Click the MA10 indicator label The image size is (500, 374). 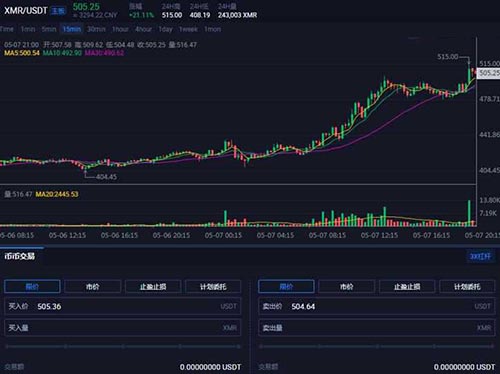(x=62, y=53)
